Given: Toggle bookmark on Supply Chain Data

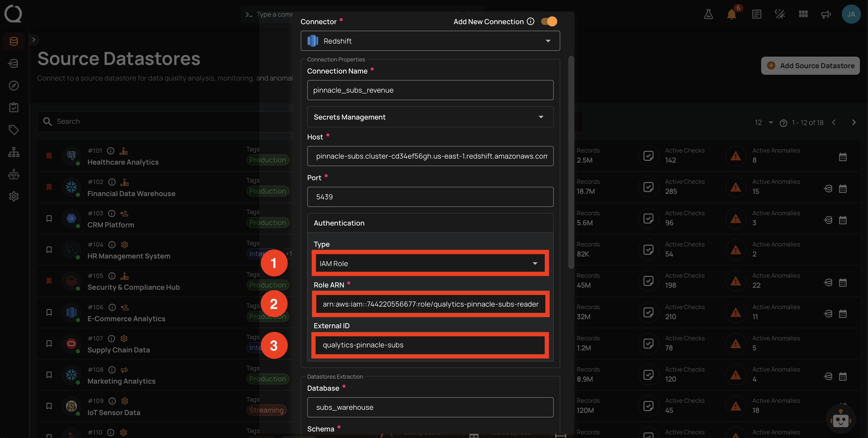Looking at the screenshot, I should (x=49, y=344).
